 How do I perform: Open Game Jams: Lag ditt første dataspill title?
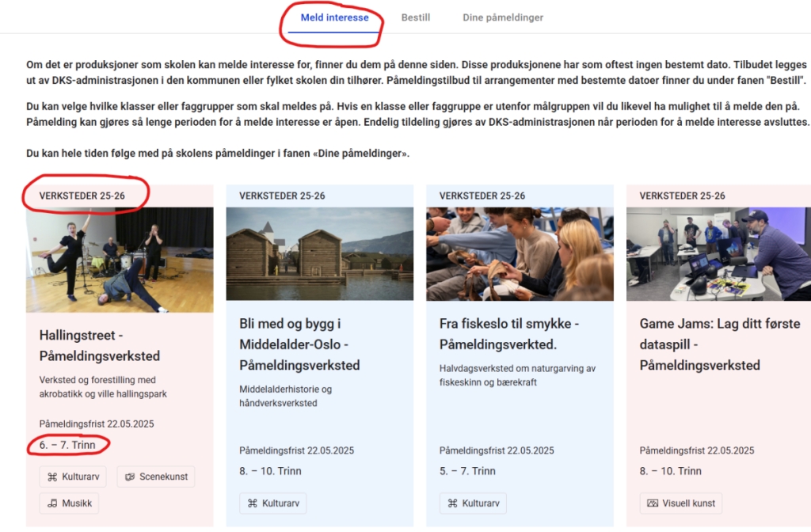tap(720, 344)
